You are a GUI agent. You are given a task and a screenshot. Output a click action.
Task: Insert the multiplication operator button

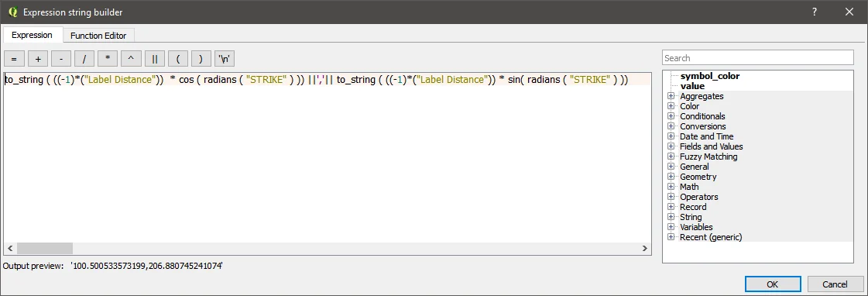coord(108,58)
